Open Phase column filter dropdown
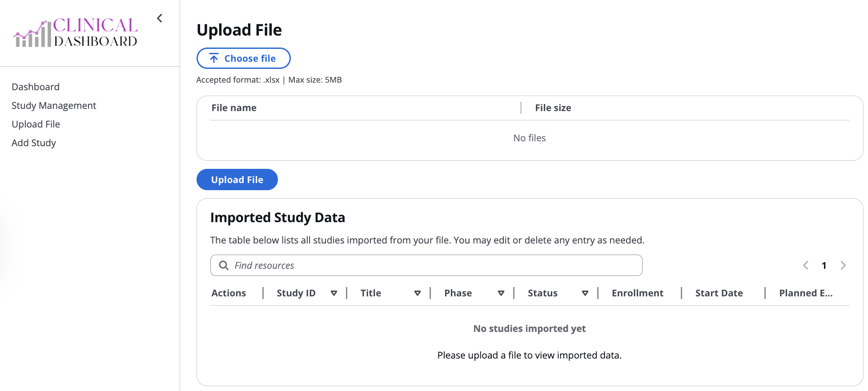Viewport: 868px width, 391px height. coord(501,293)
